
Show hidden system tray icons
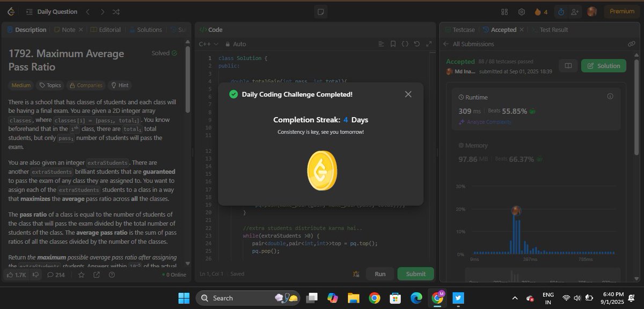(515, 298)
